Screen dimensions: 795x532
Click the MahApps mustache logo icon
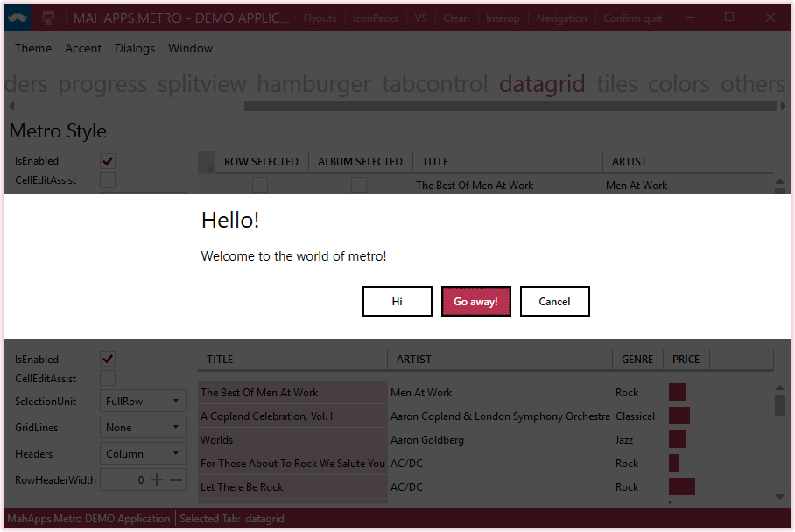click(x=18, y=17)
